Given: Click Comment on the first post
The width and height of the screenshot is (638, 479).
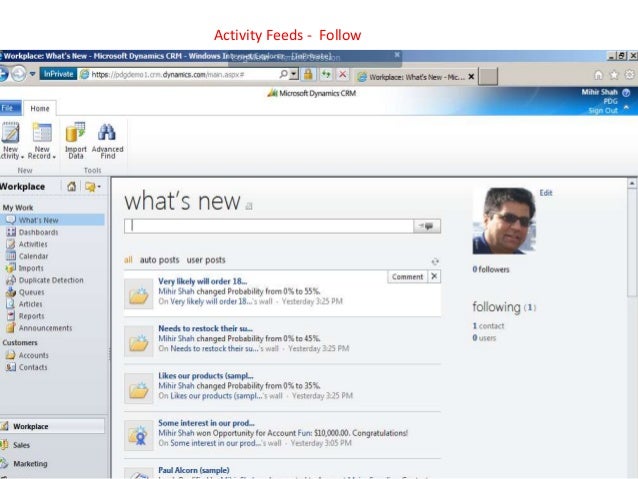Looking at the screenshot, I should click(x=407, y=277).
